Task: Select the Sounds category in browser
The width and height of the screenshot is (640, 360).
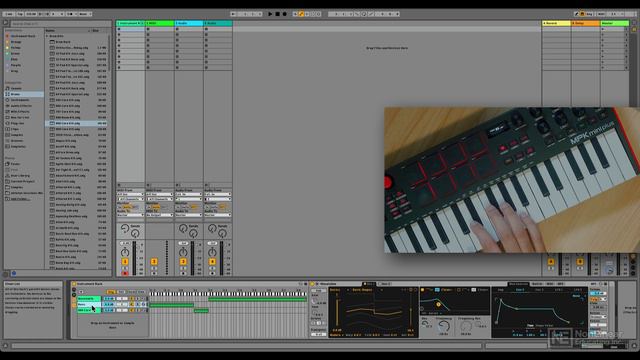Action: 16,88
